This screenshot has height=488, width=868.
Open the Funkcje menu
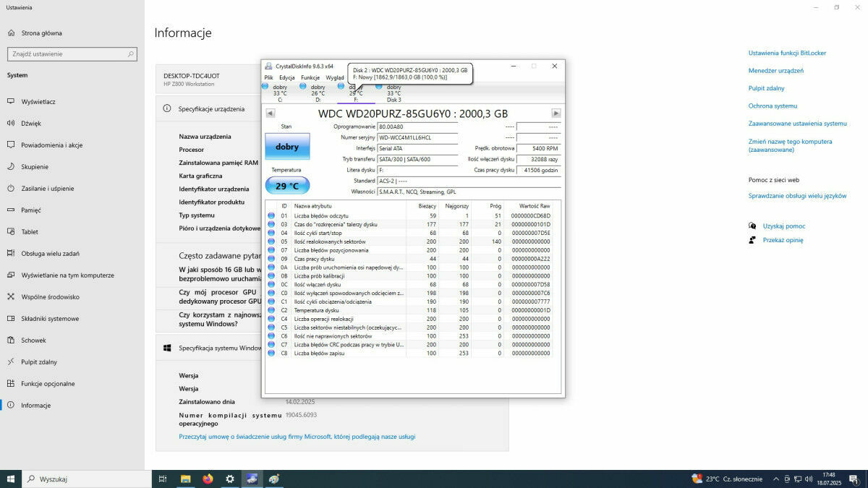[310, 77]
